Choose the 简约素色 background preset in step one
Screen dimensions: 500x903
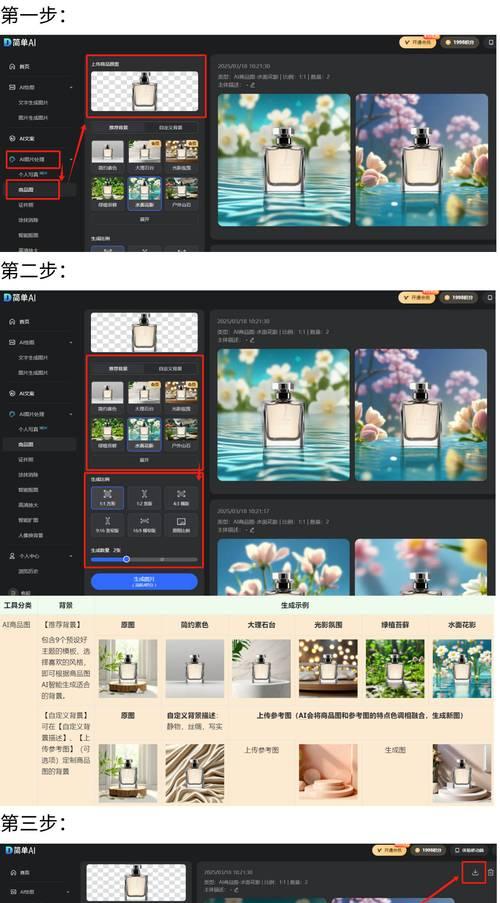click(x=107, y=155)
